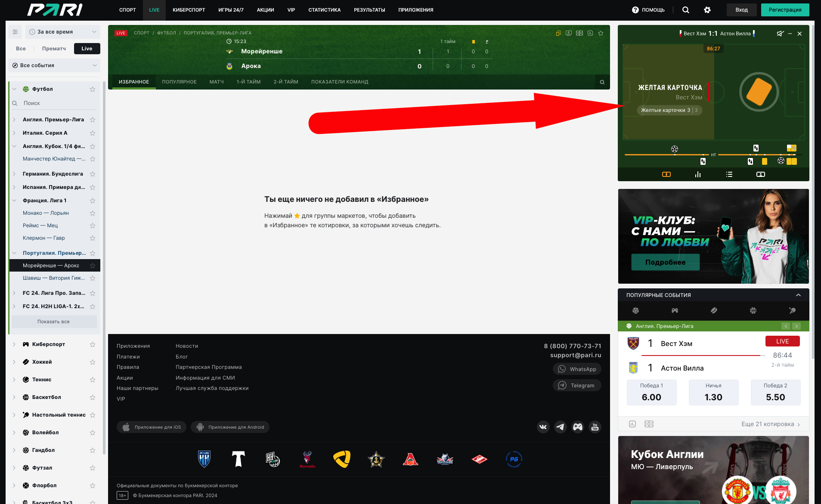The image size is (821, 504).
Task: Open the WhatsApp support button
Action: (x=577, y=369)
